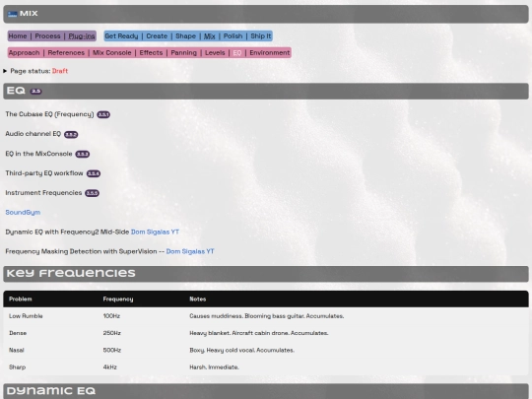Screen dimensions: 532x399
Task: Click the Low Rumble table cell
Action: click(26, 316)
